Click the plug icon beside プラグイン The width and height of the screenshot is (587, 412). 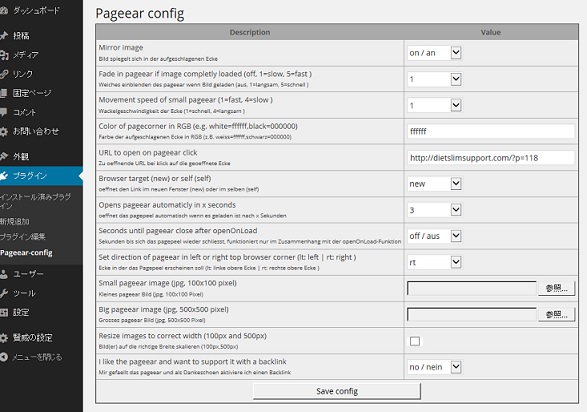[4, 176]
